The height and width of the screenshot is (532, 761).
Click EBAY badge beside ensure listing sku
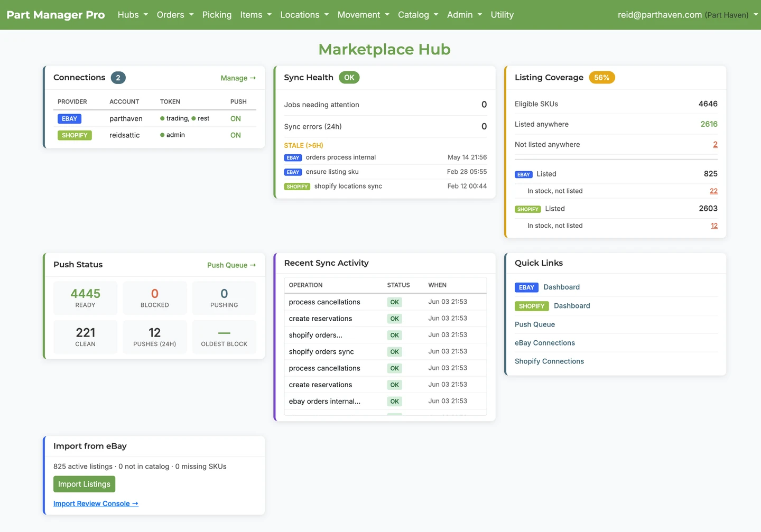point(293,172)
